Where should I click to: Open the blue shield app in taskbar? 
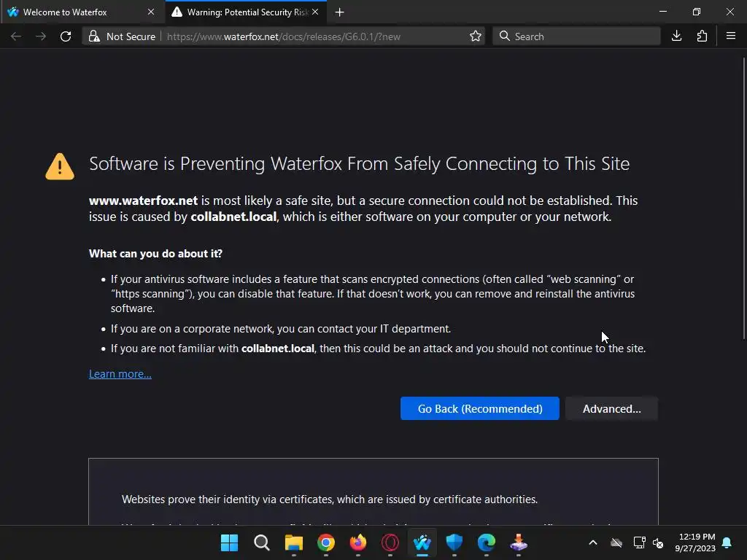click(x=454, y=542)
